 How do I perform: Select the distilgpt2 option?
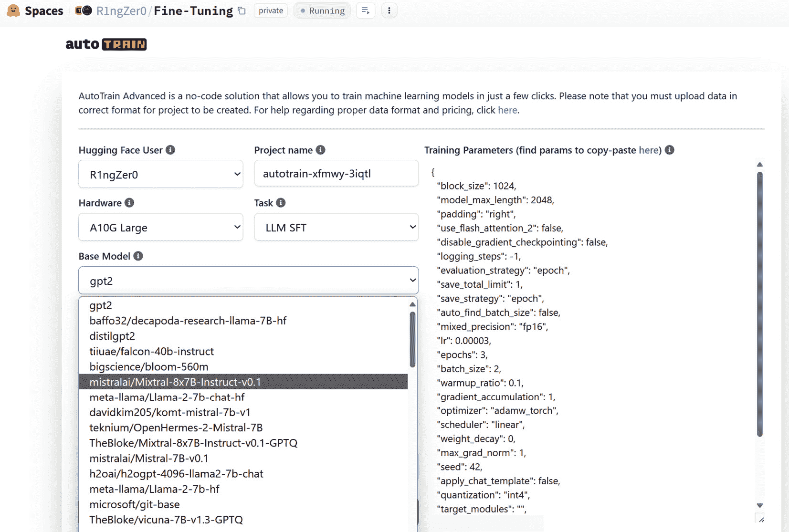pos(243,336)
